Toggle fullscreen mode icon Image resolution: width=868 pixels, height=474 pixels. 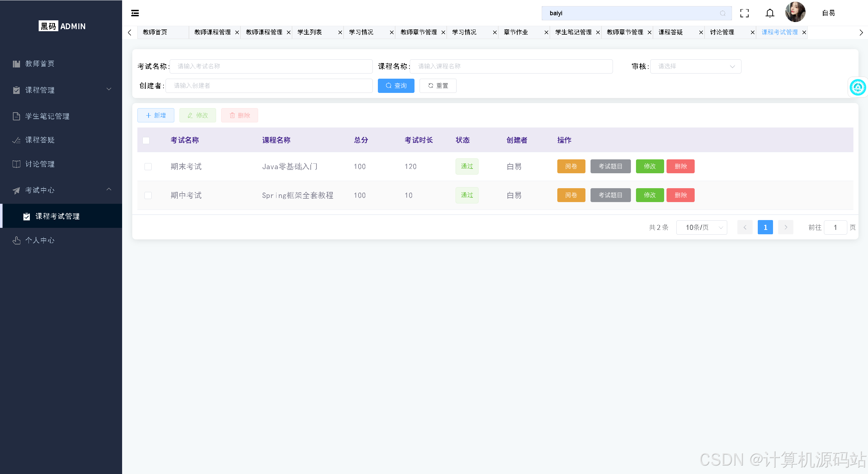745,13
